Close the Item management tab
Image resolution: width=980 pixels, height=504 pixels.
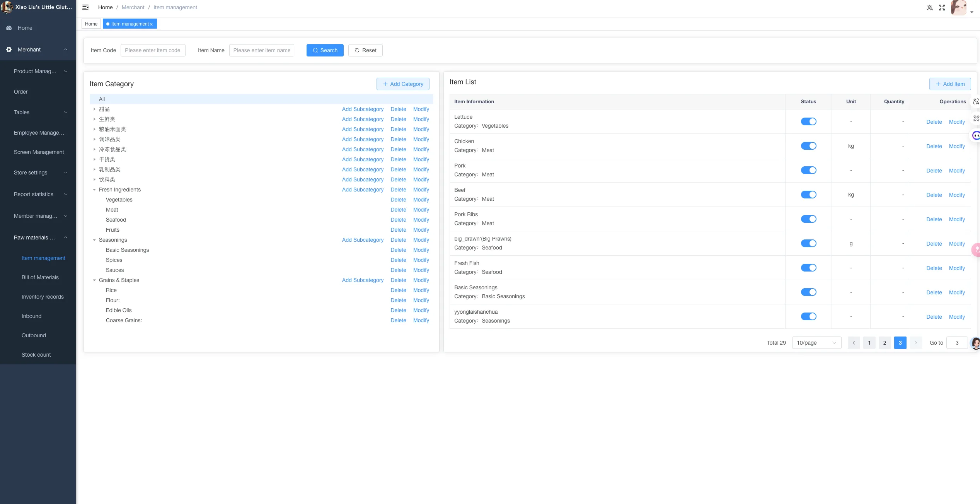click(x=151, y=24)
